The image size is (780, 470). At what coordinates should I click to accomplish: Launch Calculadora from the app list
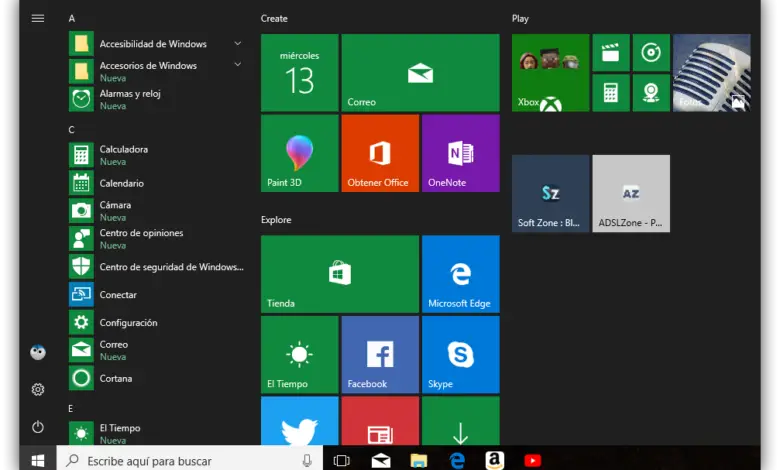[156, 155]
